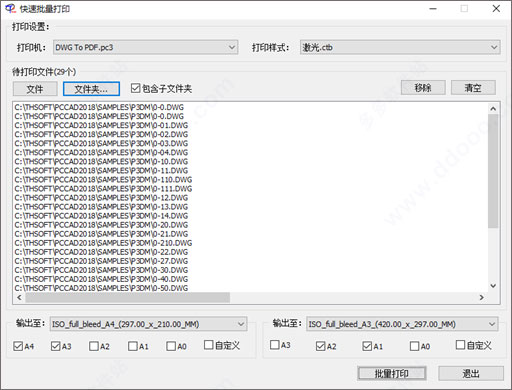Viewport: 512px width, 390px height.
Task: Click the horizontal scrollbar thumb of file list
Action: (x=128, y=297)
